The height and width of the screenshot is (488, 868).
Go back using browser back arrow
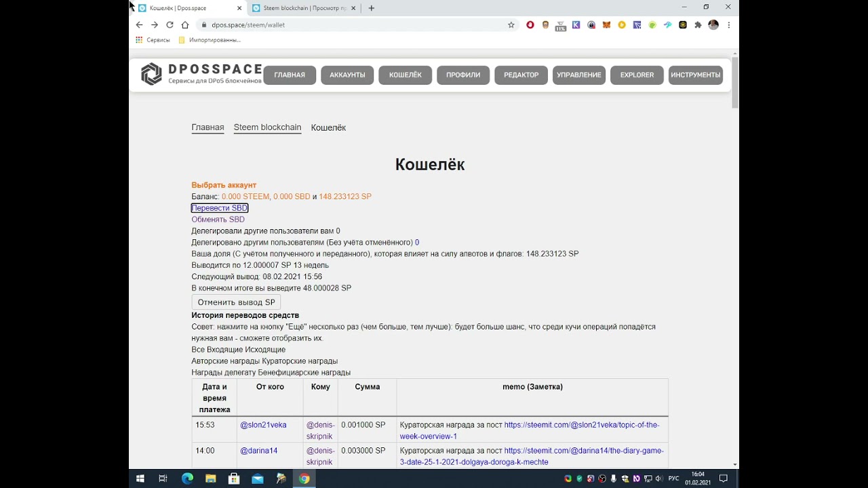click(139, 25)
